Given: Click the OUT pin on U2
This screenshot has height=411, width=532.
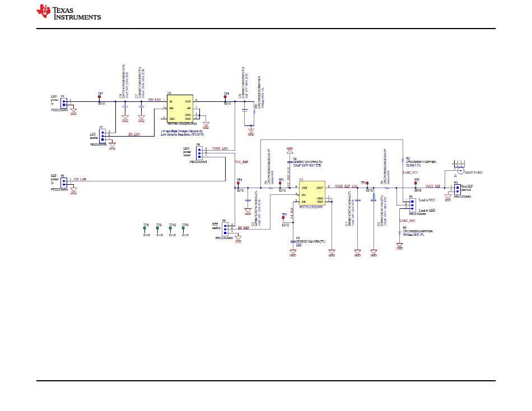Looking at the screenshot, I should 188,101.
